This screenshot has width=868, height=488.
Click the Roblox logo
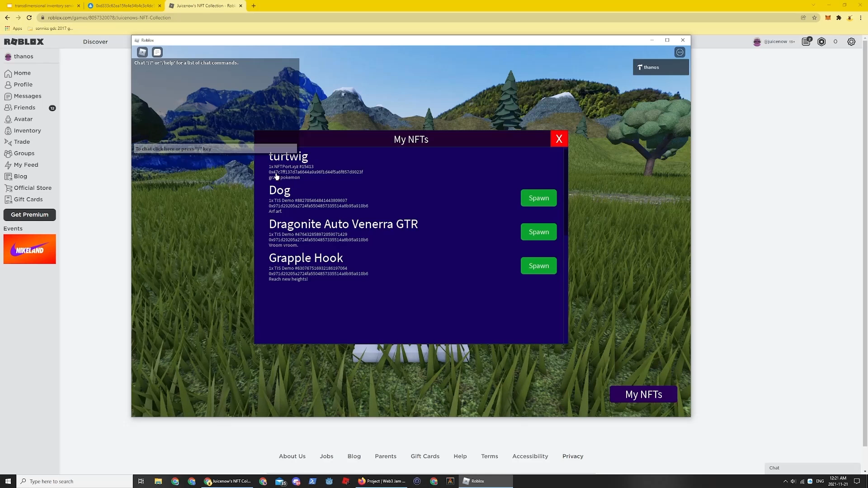(x=24, y=42)
